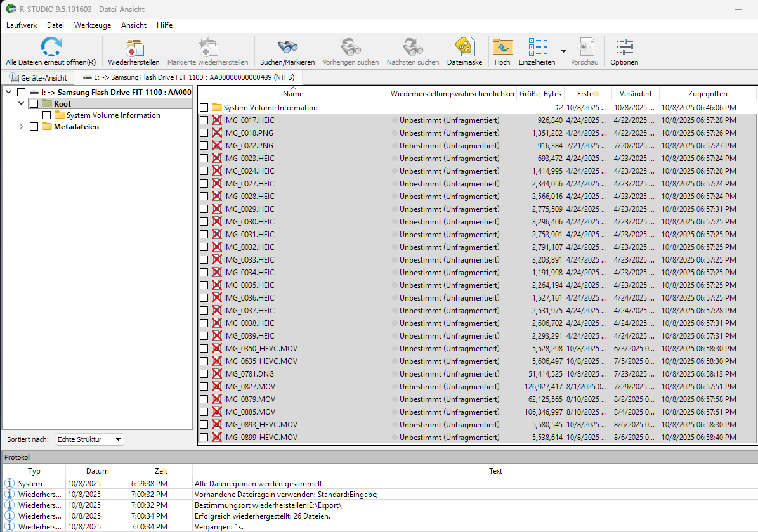758x532 pixels.
Task: Go up with the Hoch folder icon
Action: click(502, 48)
